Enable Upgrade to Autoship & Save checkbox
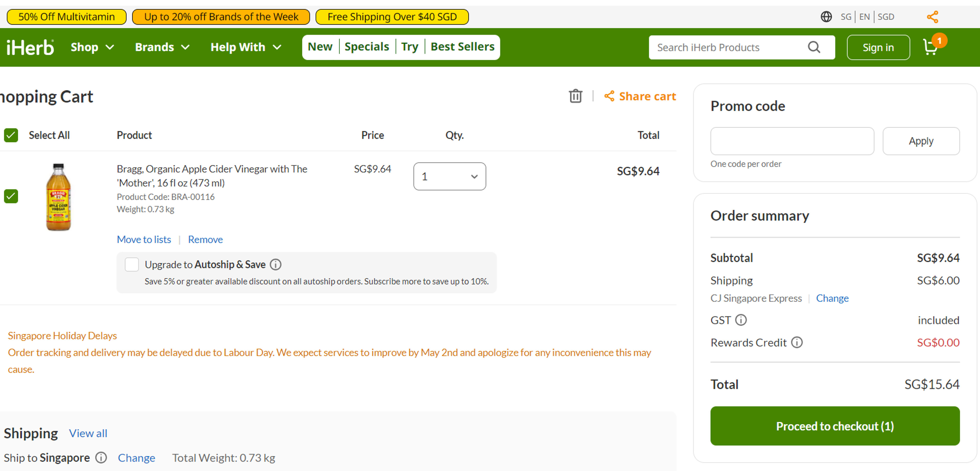 point(132,264)
